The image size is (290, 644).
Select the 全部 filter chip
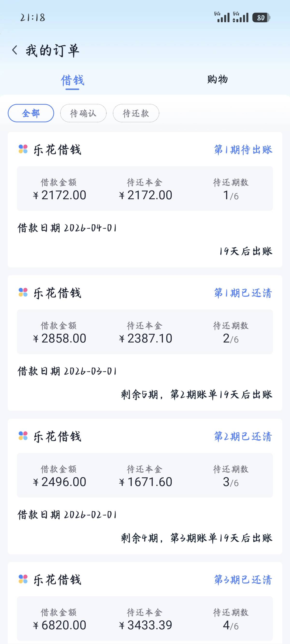[31, 113]
